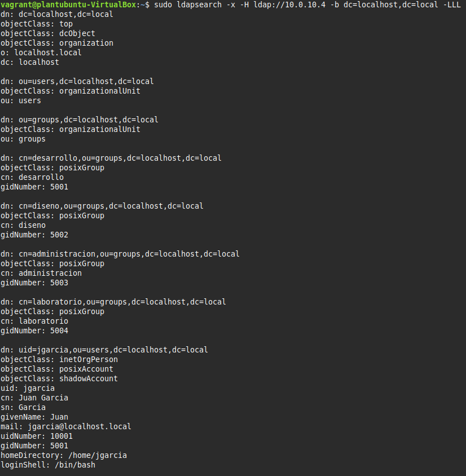Click the ldap://10.0.10.4 URL in the command
466x476 pixels.
coord(287,5)
